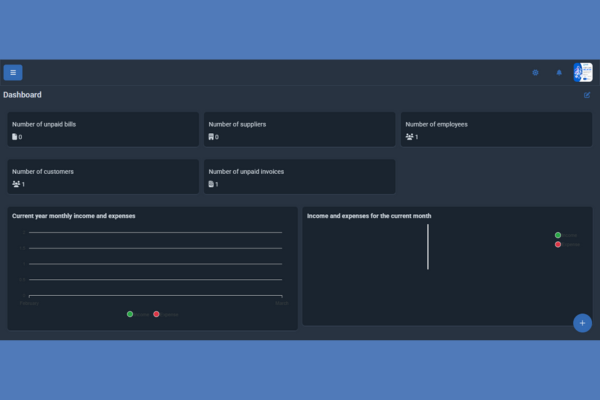The height and width of the screenshot is (400, 600).
Task: Toggle green legend in current month chart
Action: [558, 235]
